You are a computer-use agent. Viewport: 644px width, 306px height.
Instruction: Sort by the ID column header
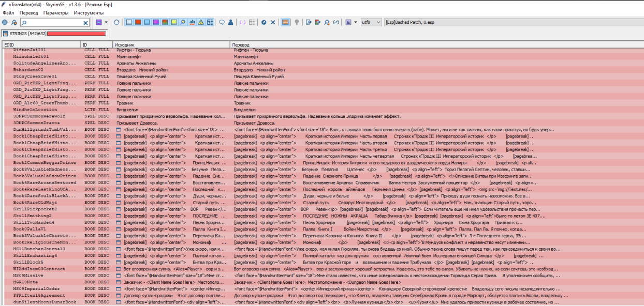pos(96,45)
